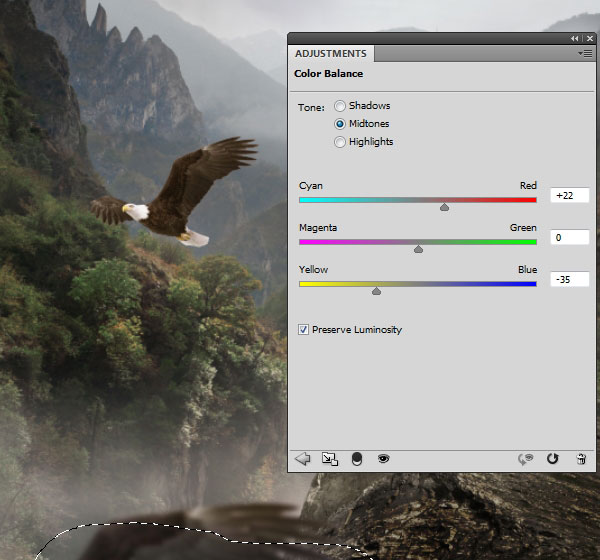Click the Magenta-Green value field showing 0
Screen dimensions: 600x560
[570, 238]
